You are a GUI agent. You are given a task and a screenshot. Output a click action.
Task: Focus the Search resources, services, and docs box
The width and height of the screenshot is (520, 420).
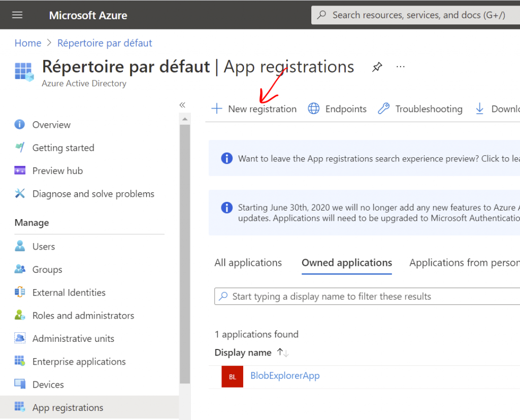pyautogui.click(x=415, y=15)
